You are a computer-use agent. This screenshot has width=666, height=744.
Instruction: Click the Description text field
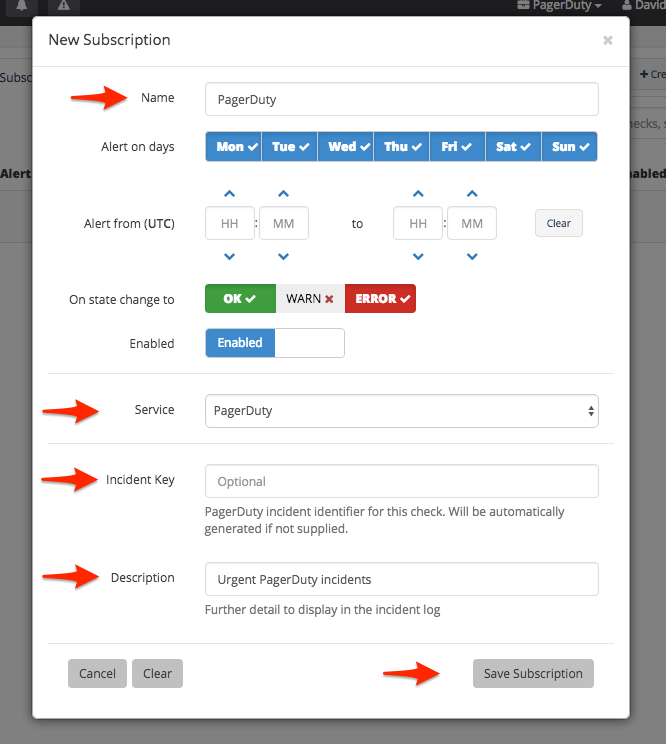(x=401, y=579)
